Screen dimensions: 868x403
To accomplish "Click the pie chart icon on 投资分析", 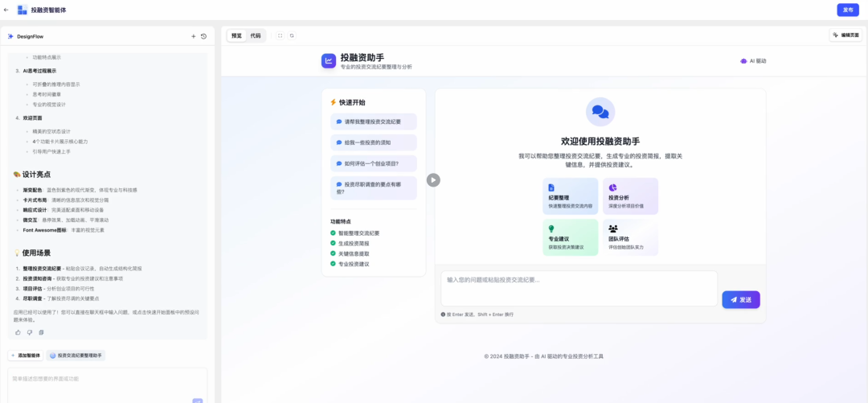I will [612, 188].
